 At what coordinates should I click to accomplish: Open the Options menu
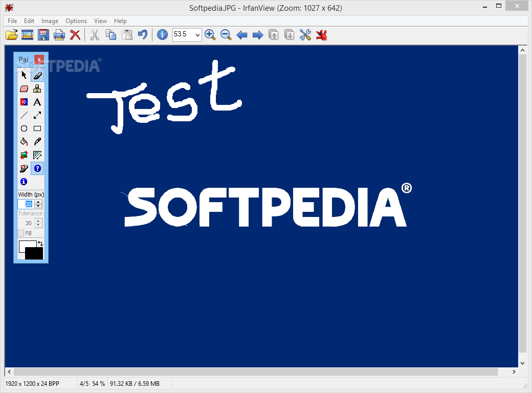pyautogui.click(x=76, y=20)
